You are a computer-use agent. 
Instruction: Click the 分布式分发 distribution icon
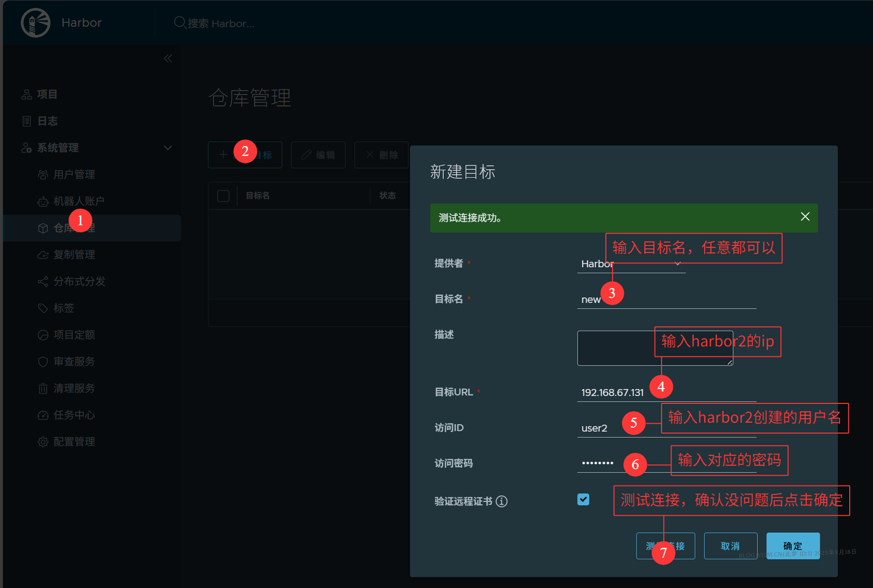44,281
